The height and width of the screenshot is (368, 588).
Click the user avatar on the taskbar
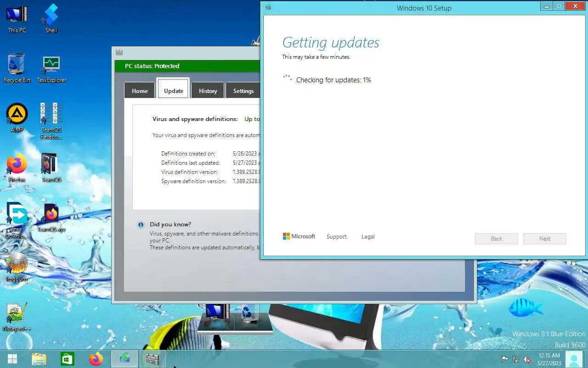click(574, 359)
